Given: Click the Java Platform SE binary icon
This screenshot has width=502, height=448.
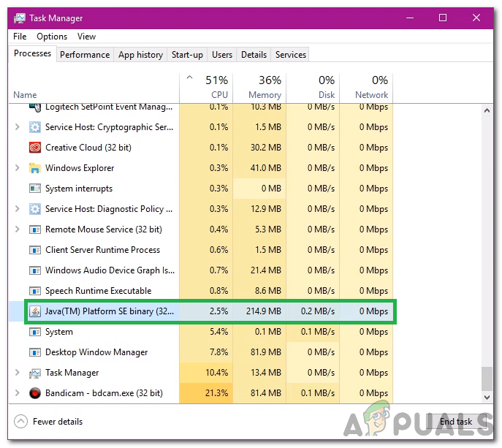Looking at the screenshot, I should [35, 311].
